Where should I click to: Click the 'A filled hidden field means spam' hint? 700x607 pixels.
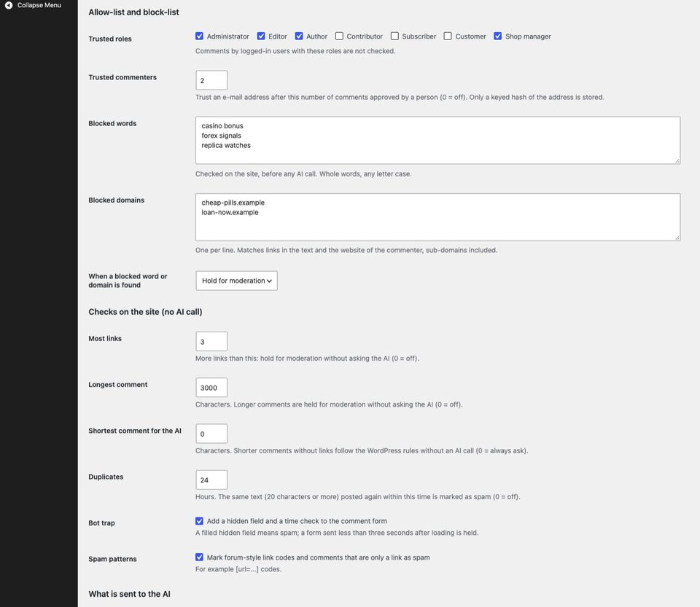tap(337, 533)
